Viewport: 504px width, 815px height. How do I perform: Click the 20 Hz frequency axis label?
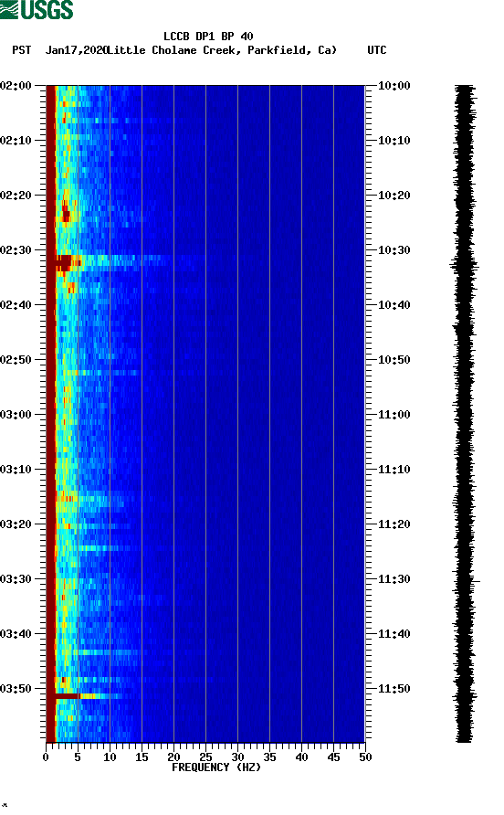[173, 757]
